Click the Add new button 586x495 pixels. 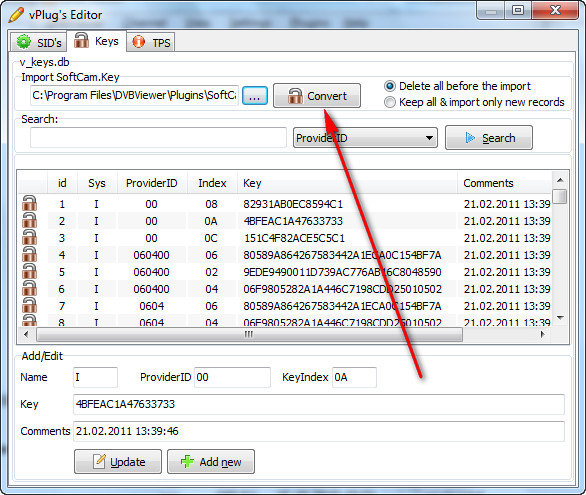click(x=211, y=462)
